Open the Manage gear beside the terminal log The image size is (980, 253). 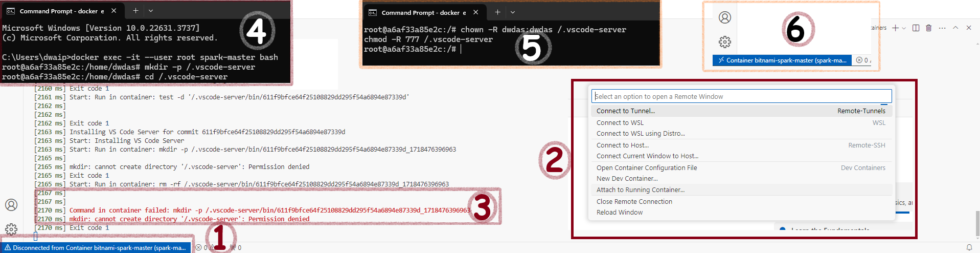coord(11,229)
